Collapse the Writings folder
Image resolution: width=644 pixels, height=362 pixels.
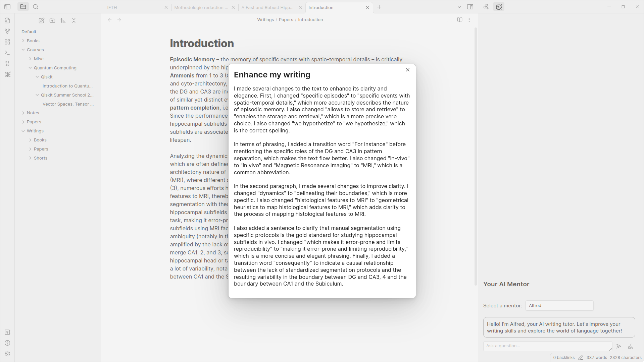pyautogui.click(x=35, y=131)
